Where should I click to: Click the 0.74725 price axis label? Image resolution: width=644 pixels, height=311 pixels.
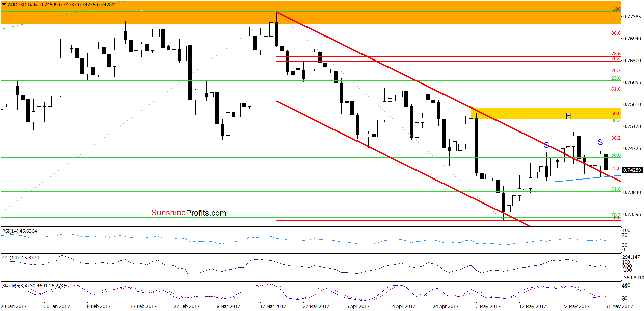tap(632, 148)
